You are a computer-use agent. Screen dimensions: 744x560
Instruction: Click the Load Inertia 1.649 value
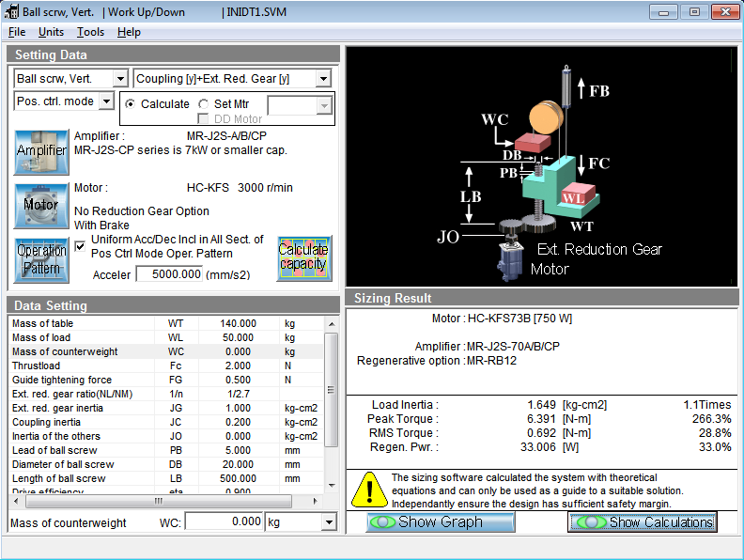click(541, 405)
